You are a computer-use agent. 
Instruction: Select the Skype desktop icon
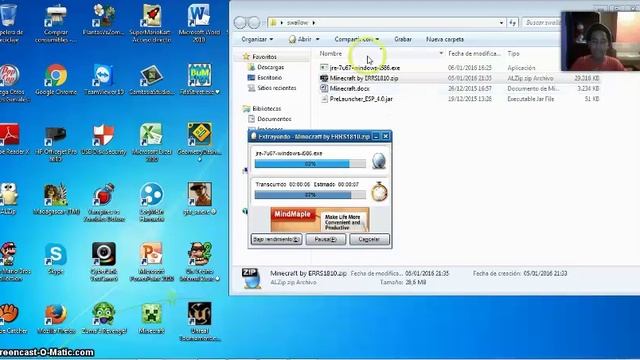point(56,259)
